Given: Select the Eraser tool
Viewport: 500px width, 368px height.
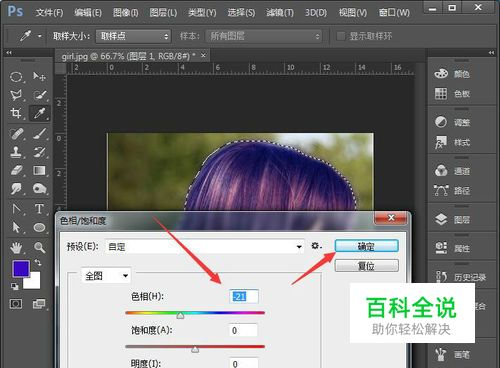Looking at the screenshot, I should click(16, 170).
